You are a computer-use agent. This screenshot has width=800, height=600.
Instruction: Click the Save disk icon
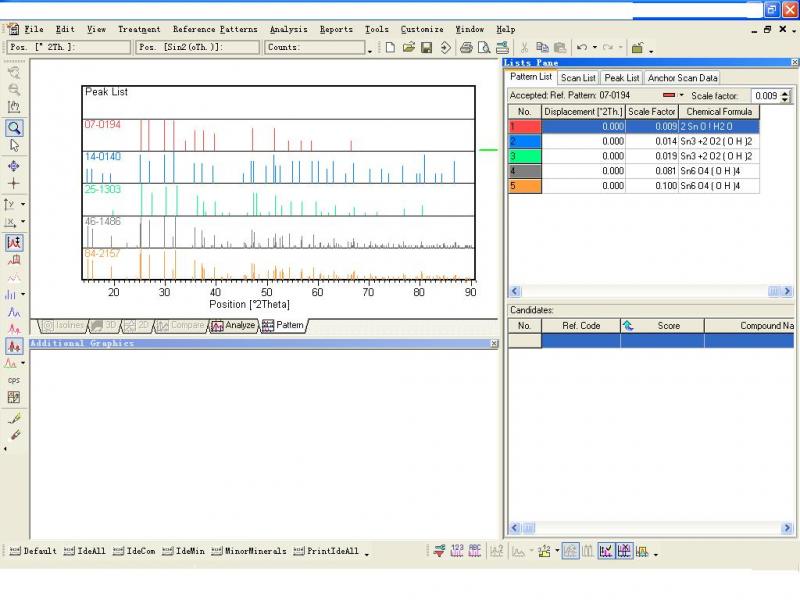click(x=426, y=47)
